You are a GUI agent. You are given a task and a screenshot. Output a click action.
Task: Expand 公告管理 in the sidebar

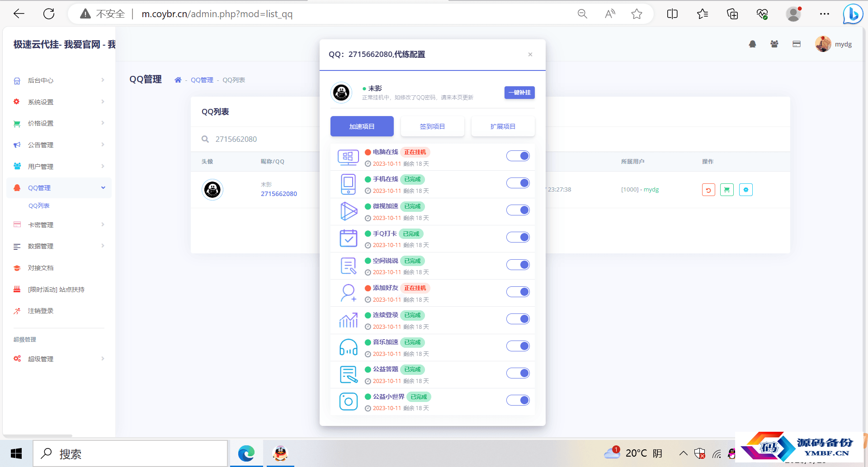(x=59, y=145)
